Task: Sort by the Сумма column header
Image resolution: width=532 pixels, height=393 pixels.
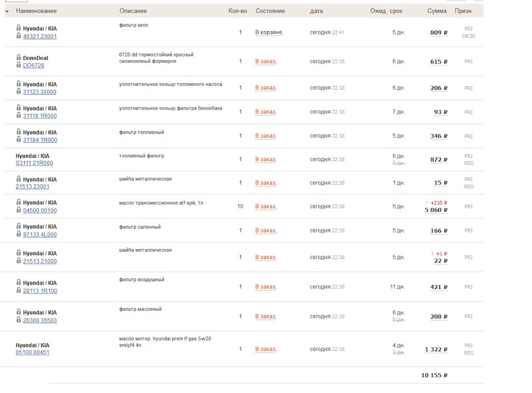Action: click(437, 11)
